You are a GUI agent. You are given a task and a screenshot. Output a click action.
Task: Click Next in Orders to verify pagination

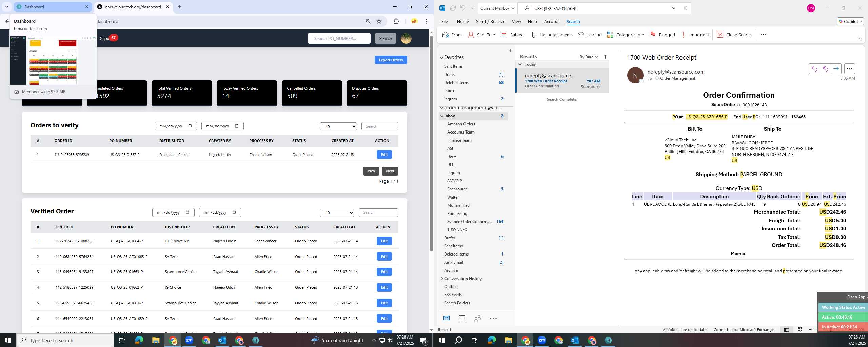tap(390, 171)
